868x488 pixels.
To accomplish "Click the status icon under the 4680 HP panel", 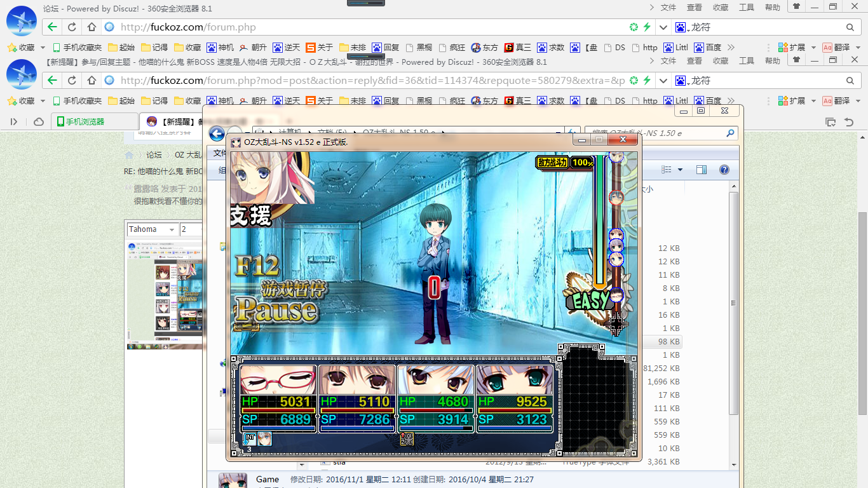I will point(407,438).
